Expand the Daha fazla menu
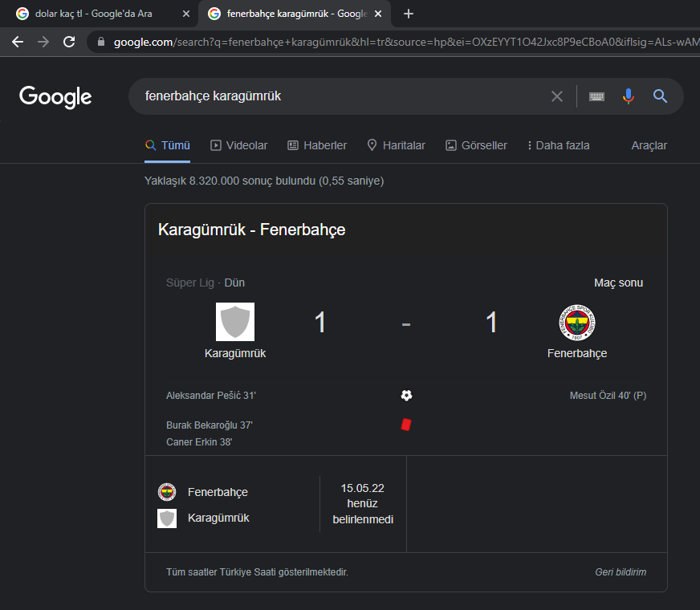 pyautogui.click(x=558, y=145)
